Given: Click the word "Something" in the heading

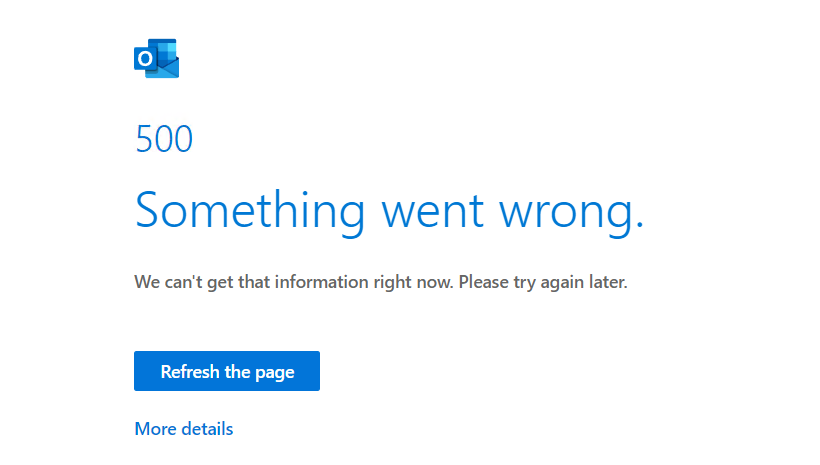Looking at the screenshot, I should 250,211.
